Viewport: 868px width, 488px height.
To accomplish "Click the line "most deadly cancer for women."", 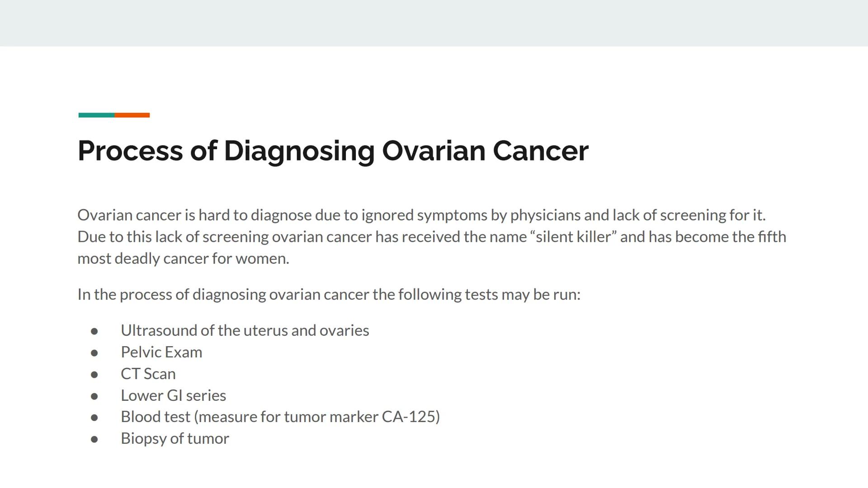I will 183,258.
